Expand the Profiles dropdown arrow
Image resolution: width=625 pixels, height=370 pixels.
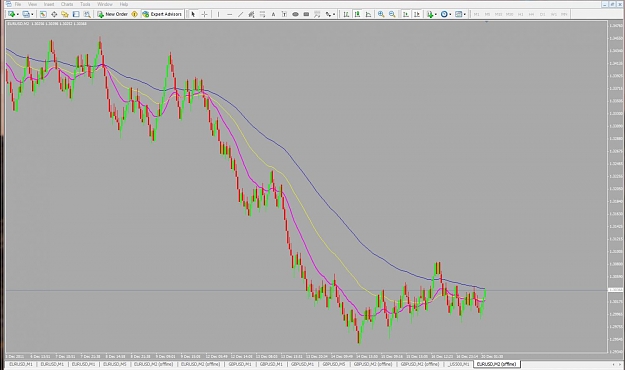pos(32,14)
